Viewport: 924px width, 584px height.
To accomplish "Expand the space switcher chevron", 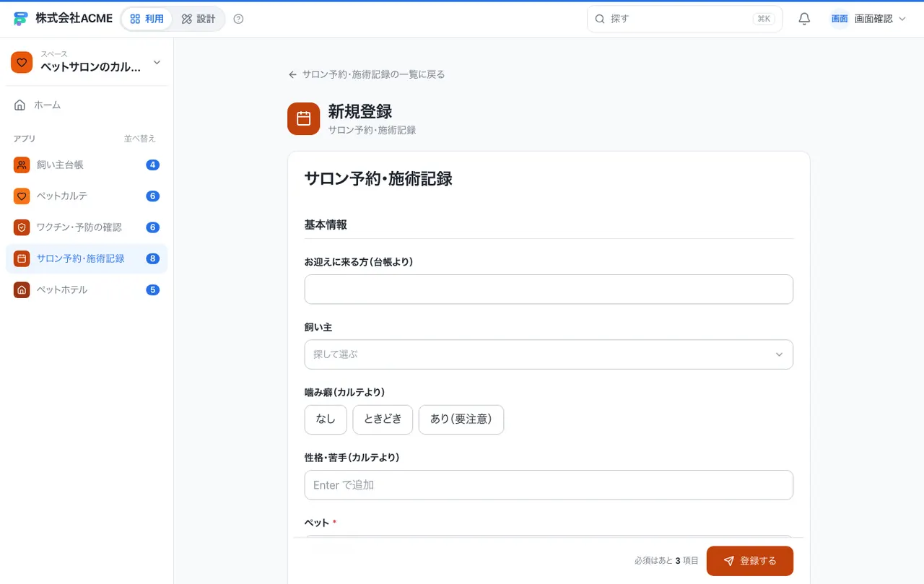I will tap(157, 63).
